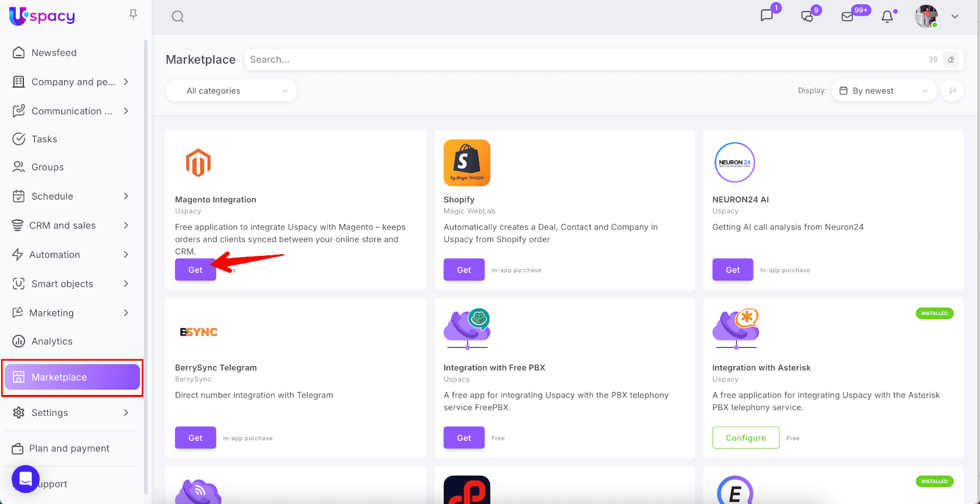Select Marketplace in the sidebar

(72, 377)
